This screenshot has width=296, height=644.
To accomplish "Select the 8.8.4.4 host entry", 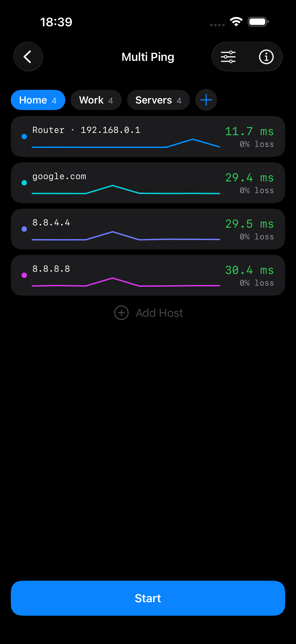I will click(148, 229).
